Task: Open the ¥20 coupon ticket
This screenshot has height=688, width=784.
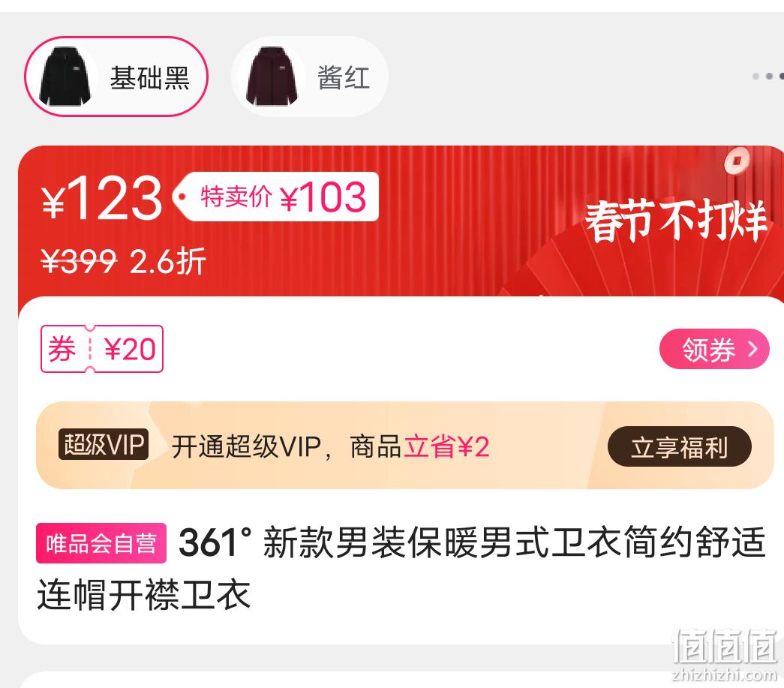Action: (102, 348)
